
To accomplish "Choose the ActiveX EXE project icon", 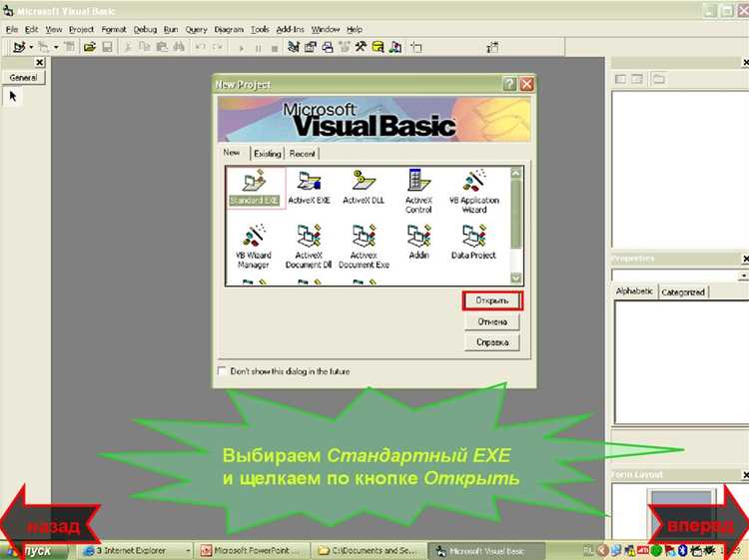I will [309, 187].
